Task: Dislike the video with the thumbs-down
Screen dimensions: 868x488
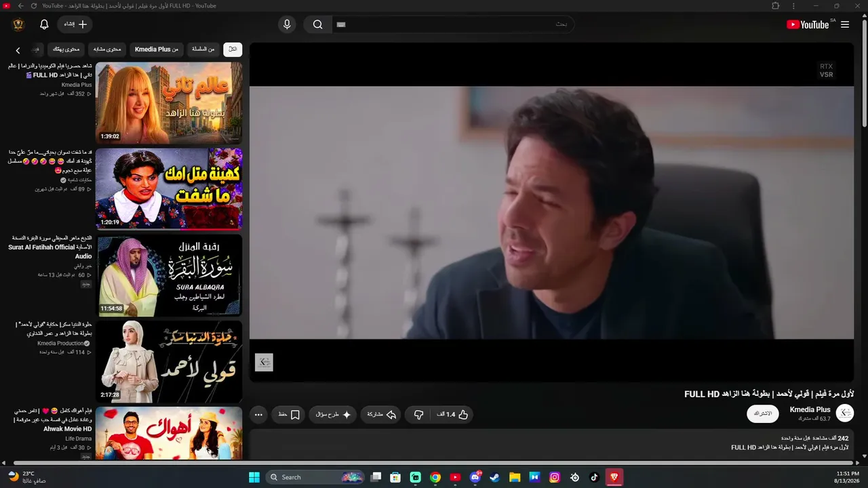Action: (x=418, y=414)
